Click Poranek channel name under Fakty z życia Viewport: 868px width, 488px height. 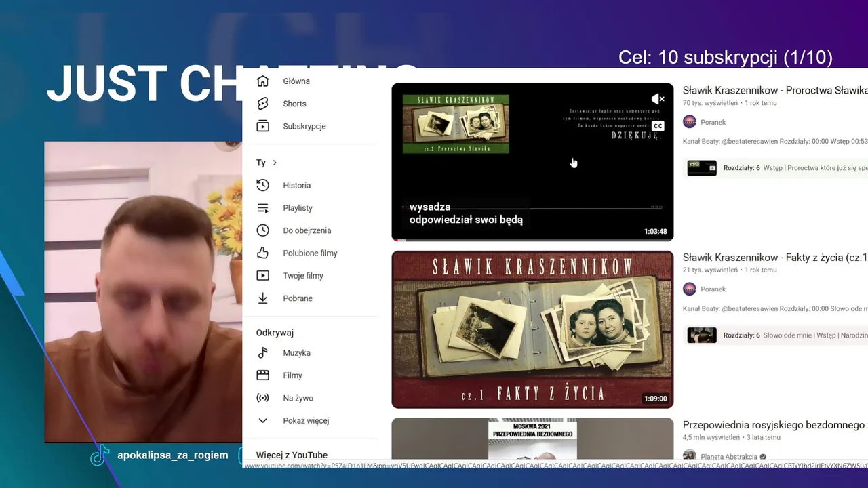coord(713,289)
